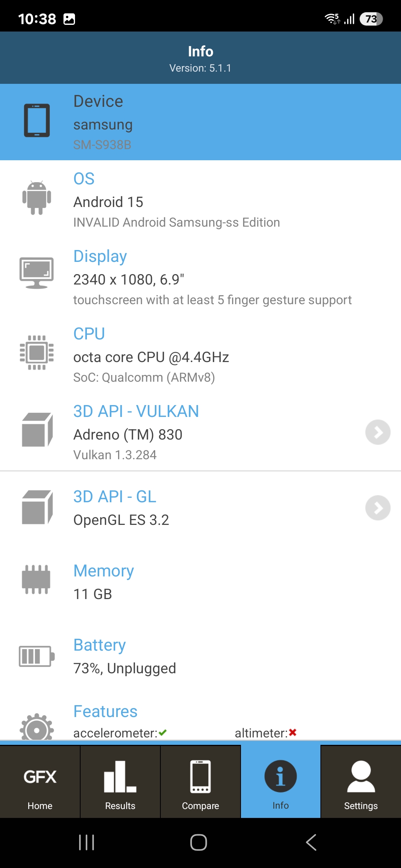
Task: Tap the Memory RAM chip icon
Action: click(36, 579)
